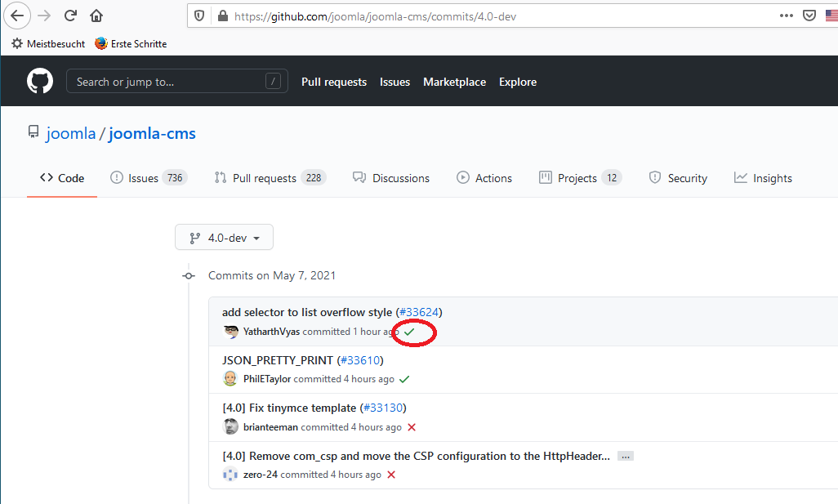Open zero-24 author name link
The height and width of the screenshot is (504, 838).
[261, 475]
